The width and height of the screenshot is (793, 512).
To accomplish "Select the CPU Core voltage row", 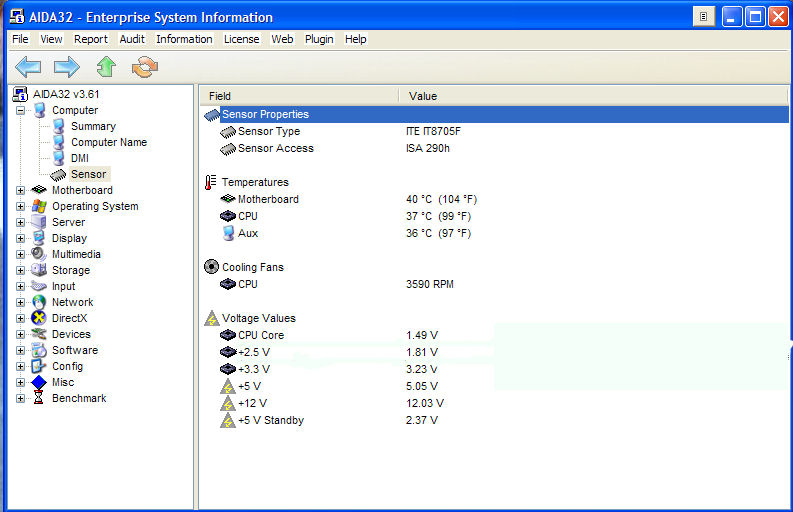I will (496, 335).
